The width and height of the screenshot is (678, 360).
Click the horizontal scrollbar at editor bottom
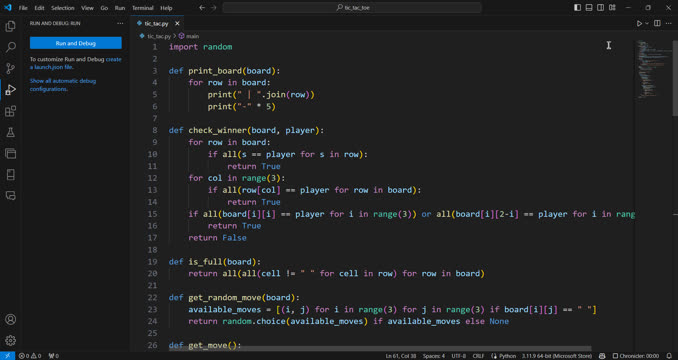[x=380, y=348]
